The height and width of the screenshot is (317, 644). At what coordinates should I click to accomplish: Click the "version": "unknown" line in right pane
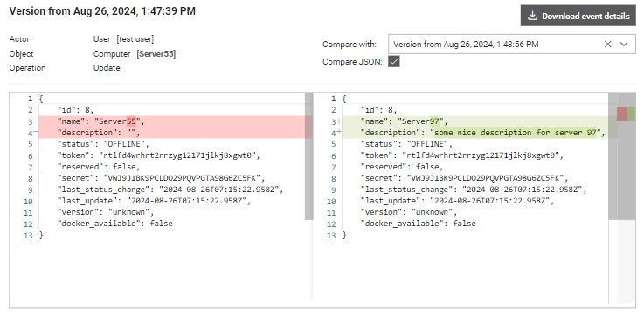tap(409, 212)
